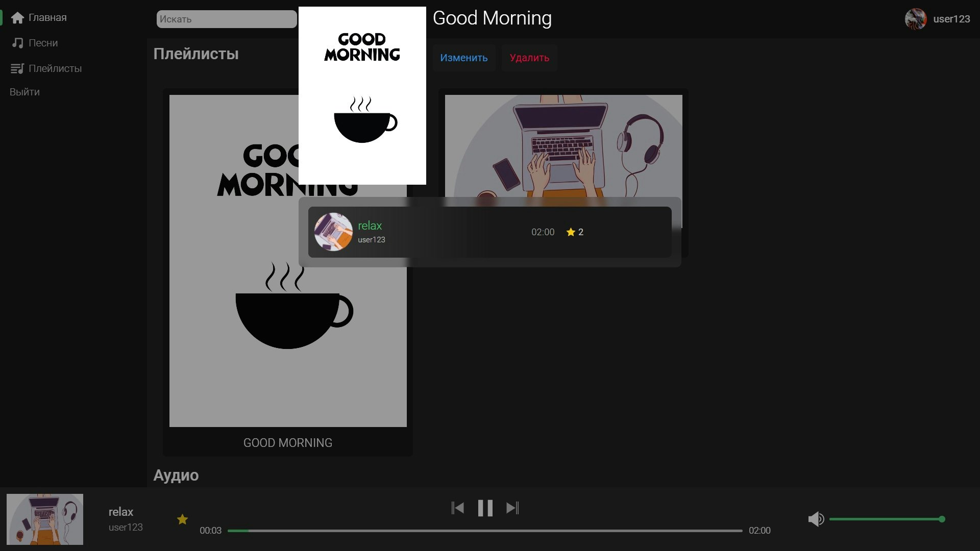Open the GOOD MORNING playlist card caption
980x551 pixels.
(288, 443)
